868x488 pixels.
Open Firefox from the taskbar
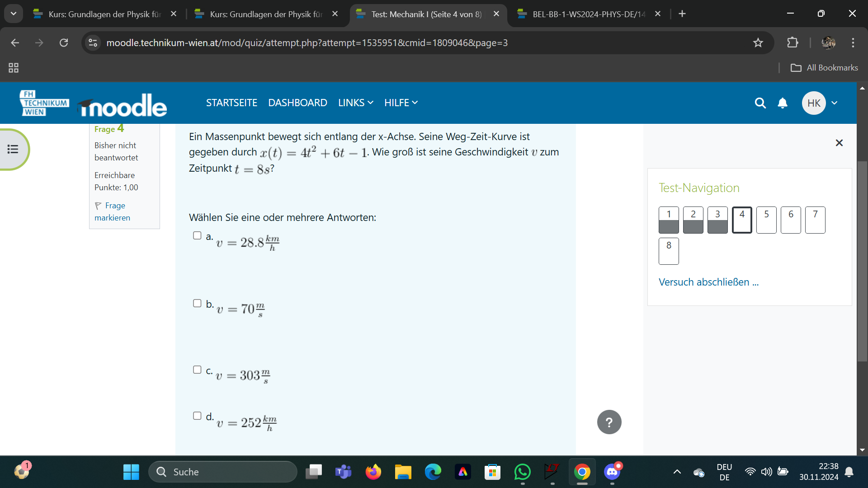pyautogui.click(x=373, y=472)
